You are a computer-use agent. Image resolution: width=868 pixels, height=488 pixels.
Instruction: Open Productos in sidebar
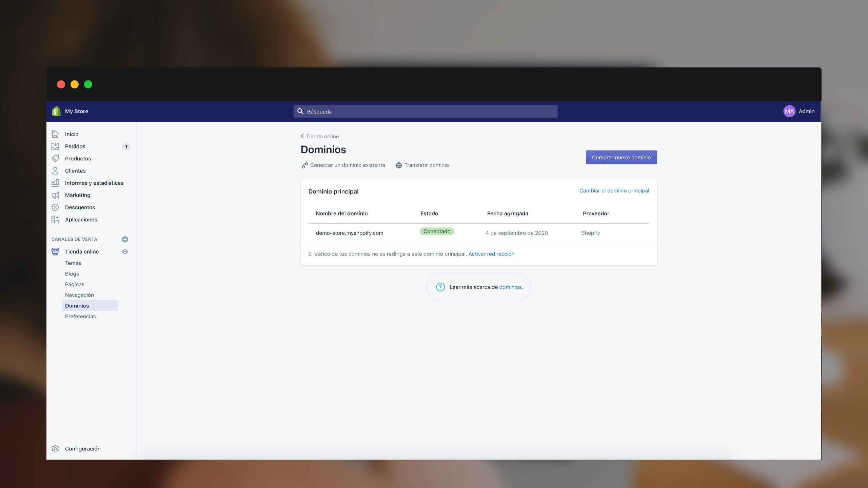tap(78, 159)
